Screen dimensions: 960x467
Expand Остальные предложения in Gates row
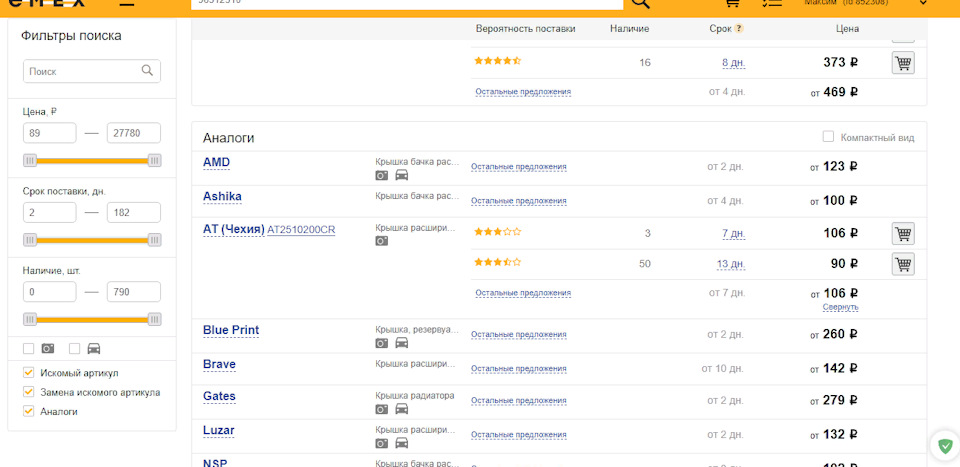[519, 400]
